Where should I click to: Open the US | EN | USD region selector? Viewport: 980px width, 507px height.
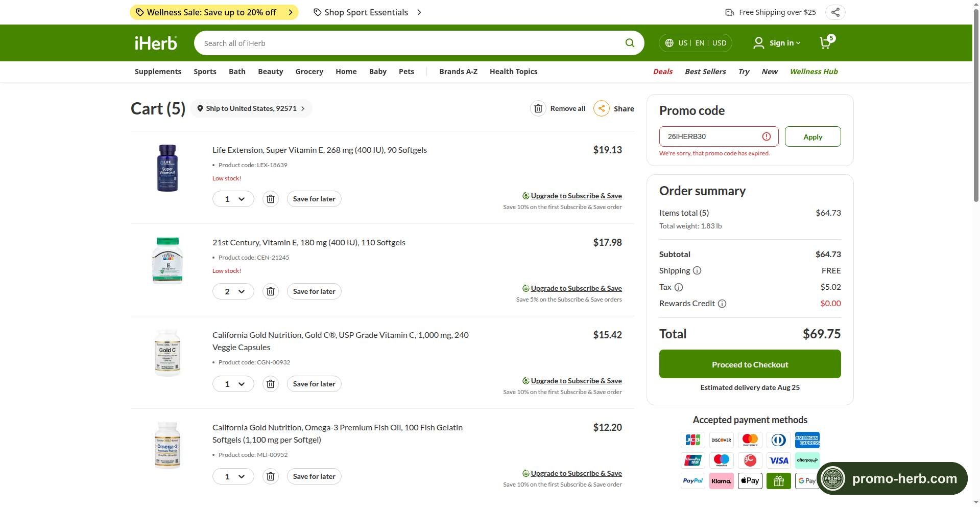click(696, 43)
